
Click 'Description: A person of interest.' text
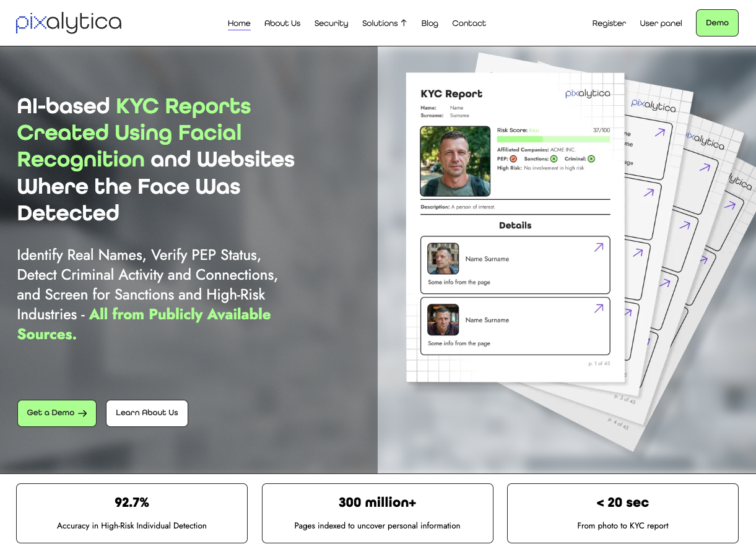tap(458, 207)
